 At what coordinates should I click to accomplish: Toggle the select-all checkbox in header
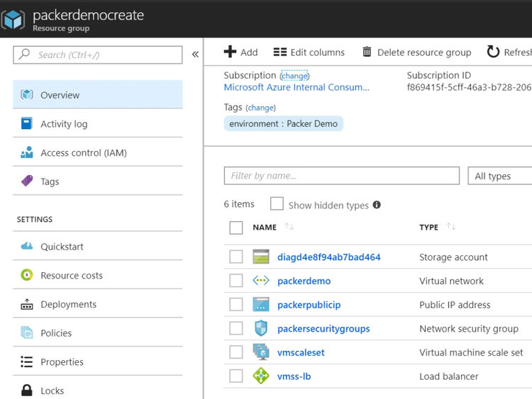[235, 227]
